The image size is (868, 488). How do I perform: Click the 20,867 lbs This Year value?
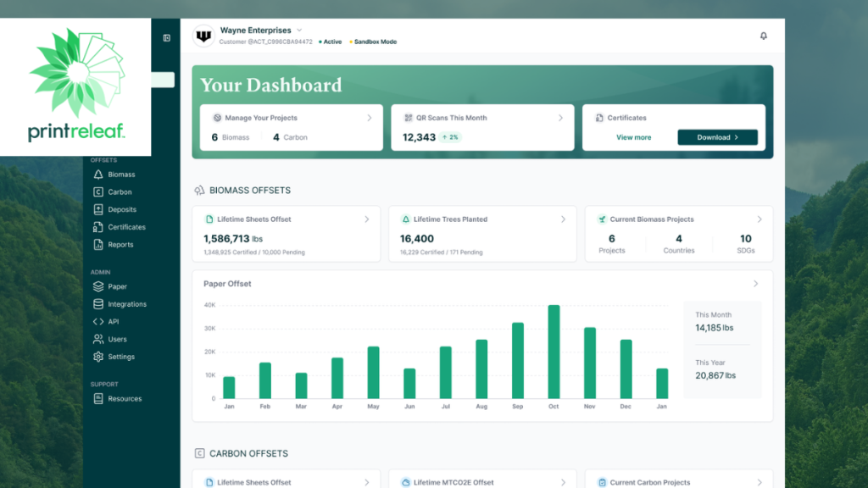[715, 375]
